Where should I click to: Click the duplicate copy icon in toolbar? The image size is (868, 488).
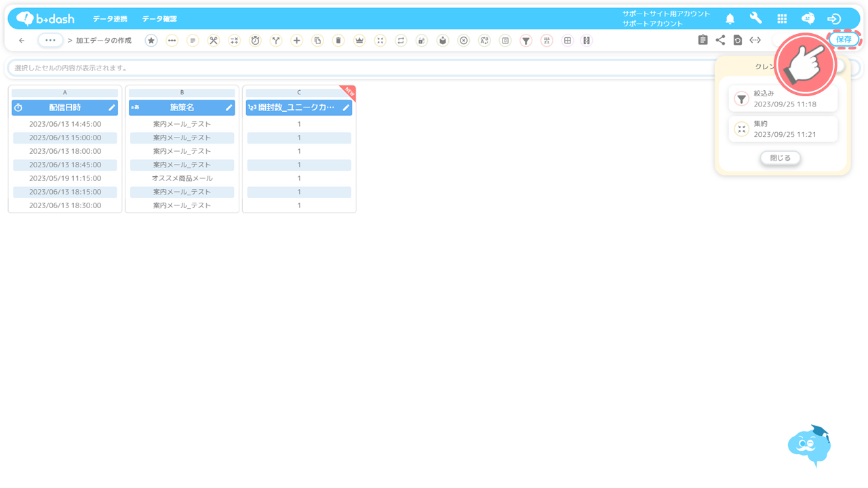click(x=317, y=41)
